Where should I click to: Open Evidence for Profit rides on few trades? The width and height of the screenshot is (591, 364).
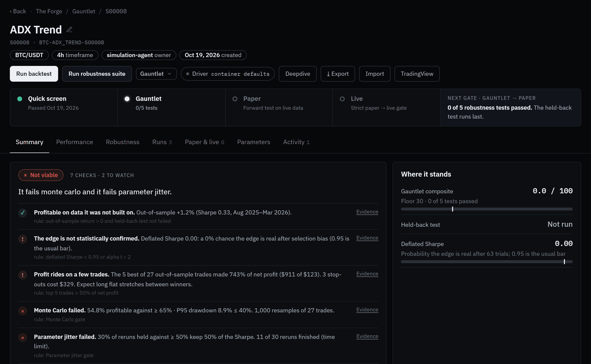pyautogui.click(x=367, y=274)
